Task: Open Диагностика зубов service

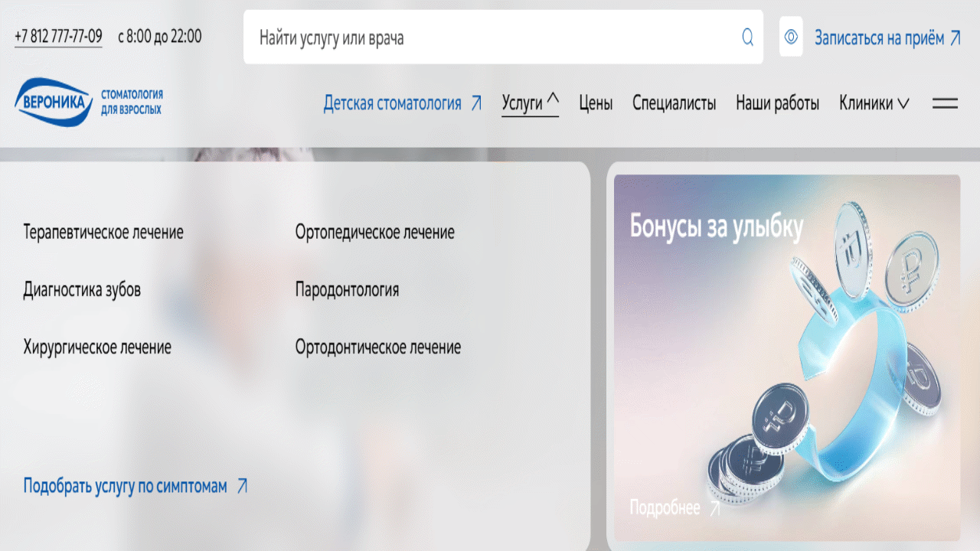Action: (82, 290)
